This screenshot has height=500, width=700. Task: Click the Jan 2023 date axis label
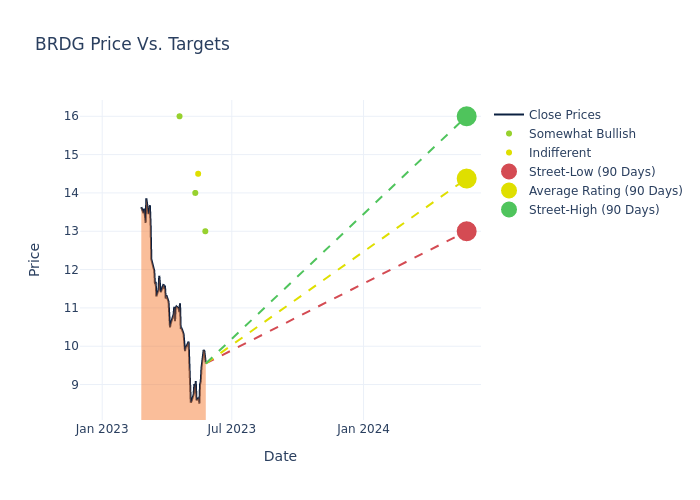tap(102, 429)
